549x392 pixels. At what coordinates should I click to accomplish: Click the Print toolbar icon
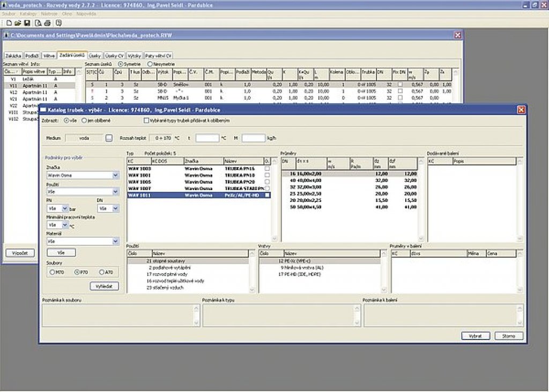47,23
